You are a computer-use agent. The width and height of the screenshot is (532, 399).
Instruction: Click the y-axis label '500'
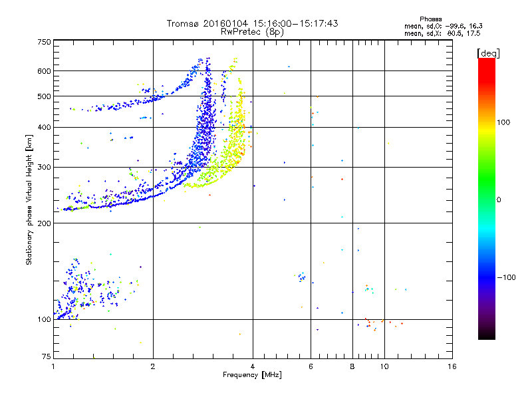[44, 96]
